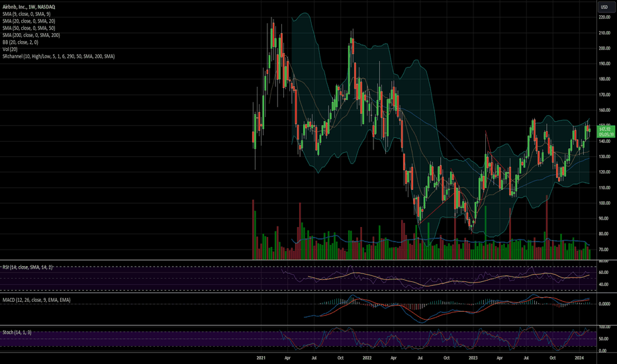The height and width of the screenshot is (364, 617).
Task: Click the MACD (12, 26, close, 9, EMA, EMA) label
Action: pyautogui.click(x=36, y=300)
